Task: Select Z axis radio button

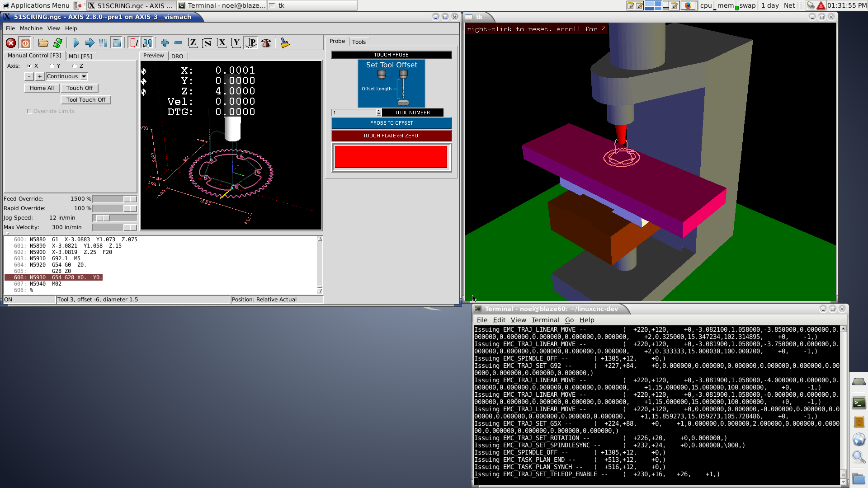Action: 75,66
